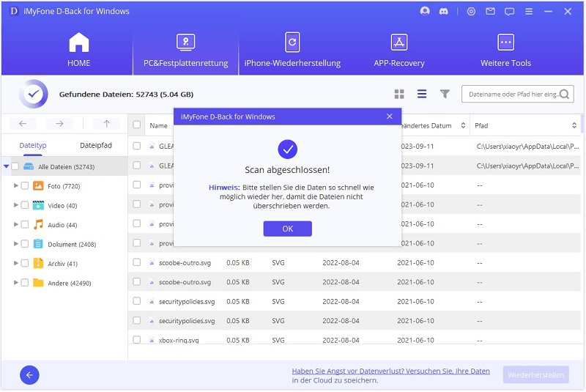Image resolution: width=586 pixels, height=392 pixels.
Task: Click the vertical scrollbar of file list
Action: coord(582,124)
